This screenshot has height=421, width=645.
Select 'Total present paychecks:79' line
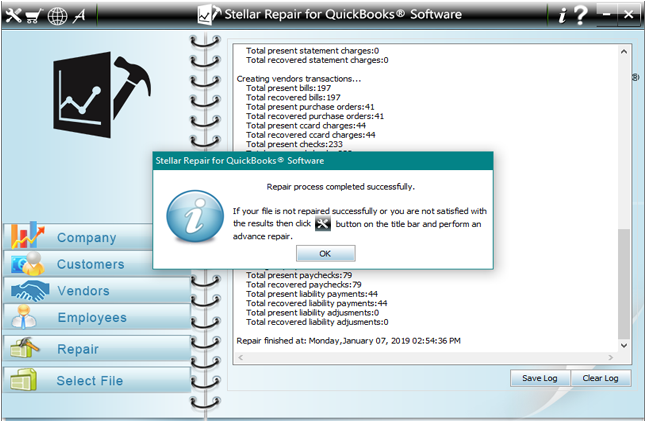click(299, 275)
